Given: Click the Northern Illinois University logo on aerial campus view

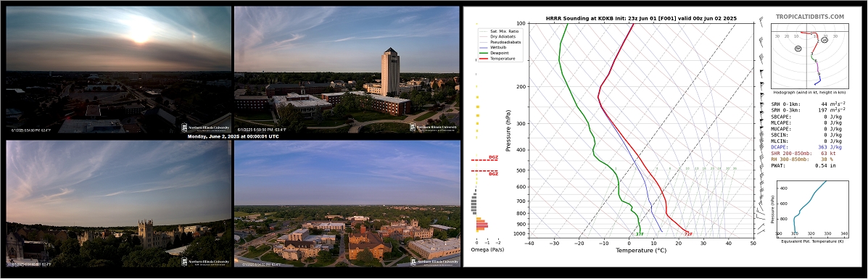Looking at the screenshot, I should coord(434,262).
